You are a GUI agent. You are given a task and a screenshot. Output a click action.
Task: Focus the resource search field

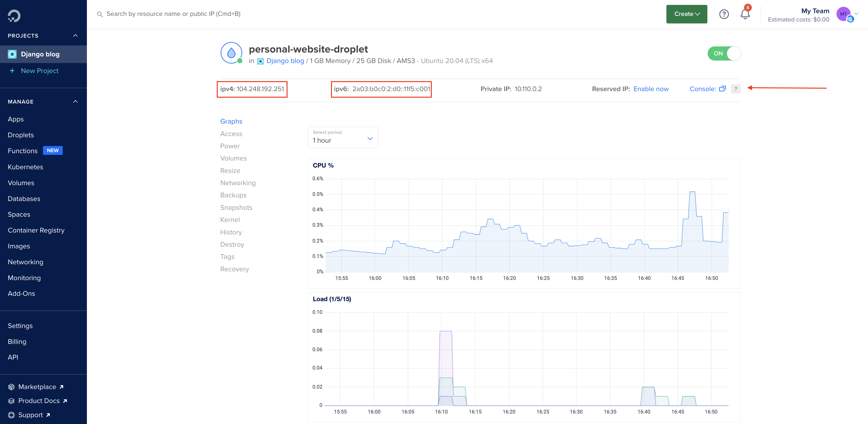tap(173, 14)
